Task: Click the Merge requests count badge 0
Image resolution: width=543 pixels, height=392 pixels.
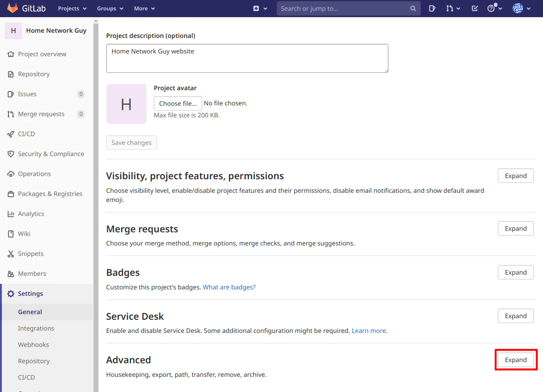Action: coord(81,114)
